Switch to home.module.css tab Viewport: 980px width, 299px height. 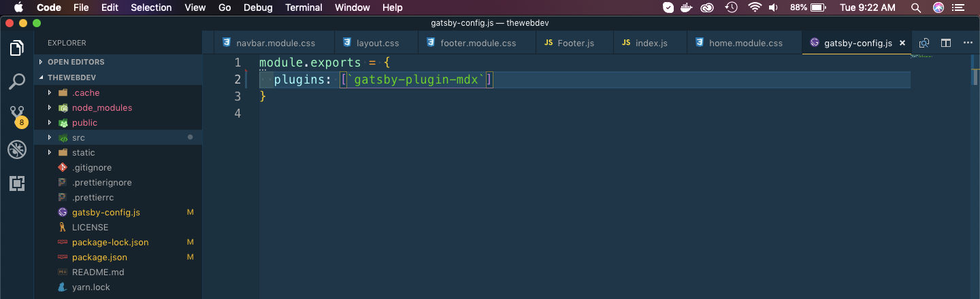click(744, 43)
